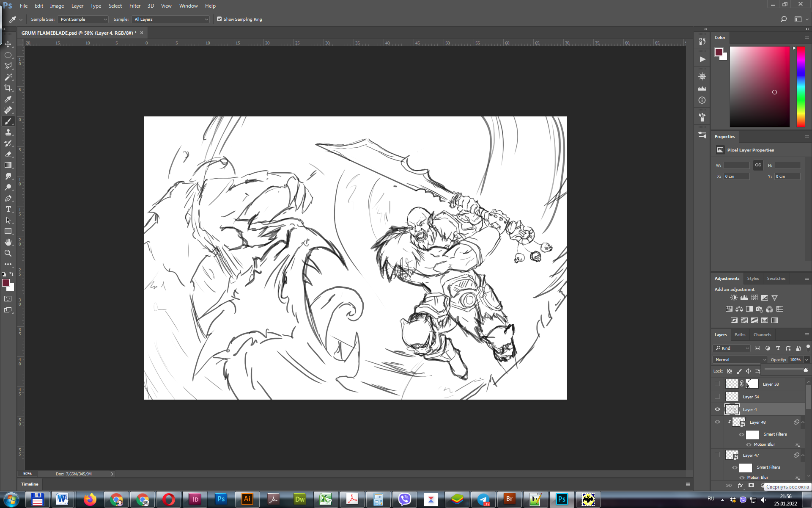Click the foreground color swatch in toolbox
The width and height of the screenshot is (812, 508).
coord(6,283)
